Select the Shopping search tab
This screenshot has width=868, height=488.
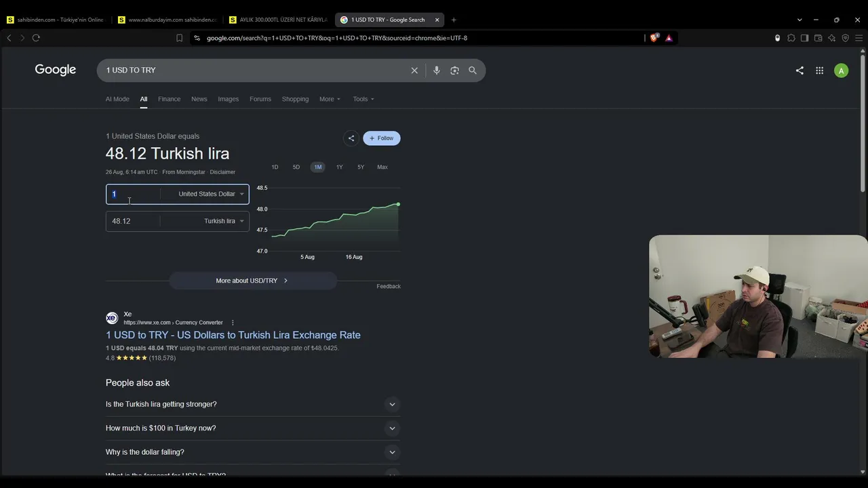[x=295, y=99]
